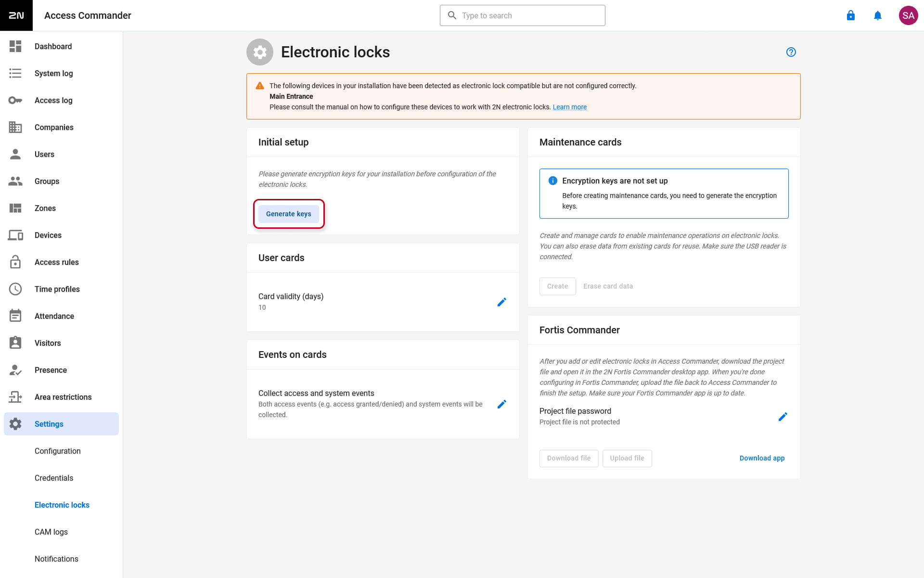924x578 pixels.
Task: Click the Access rules lock icon
Action: [15, 262]
